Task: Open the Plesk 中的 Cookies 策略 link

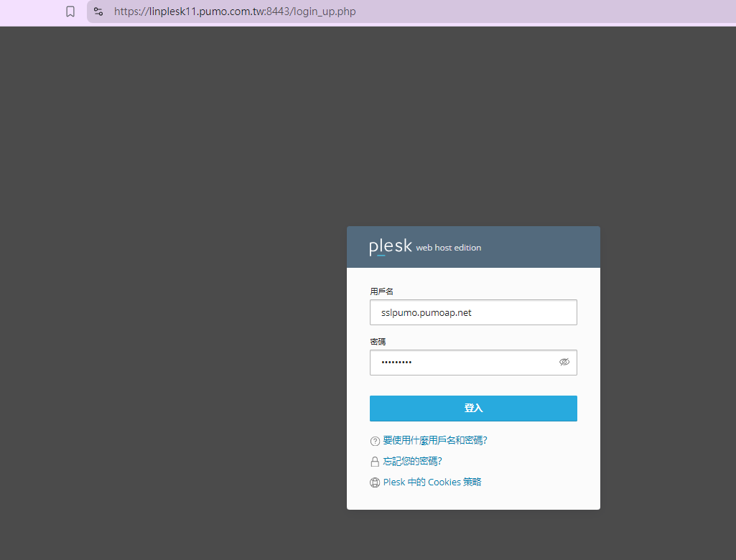Action: pos(432,482)
